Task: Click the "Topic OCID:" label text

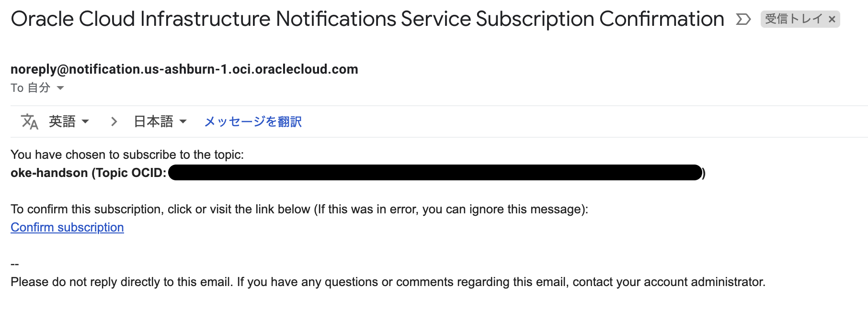Action: coord(131,173)
